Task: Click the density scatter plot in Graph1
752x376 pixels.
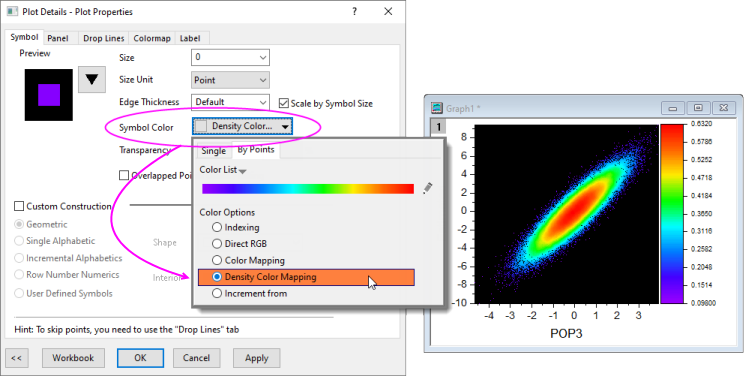Action: pyautogui.click(x=566, y=214)
